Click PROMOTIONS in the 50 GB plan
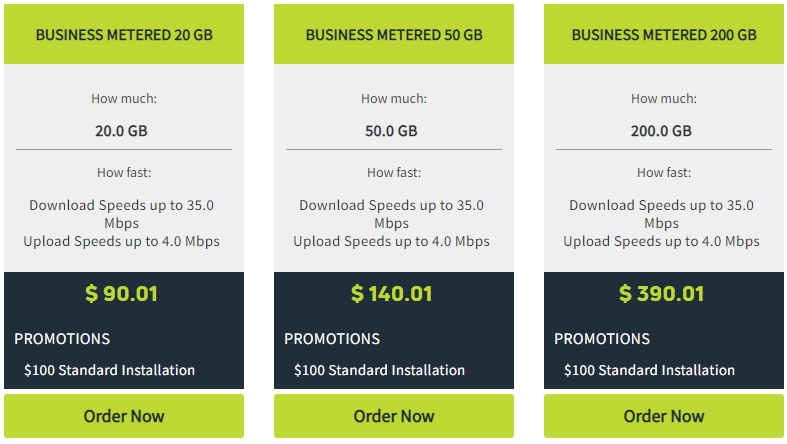 (332, 339)
